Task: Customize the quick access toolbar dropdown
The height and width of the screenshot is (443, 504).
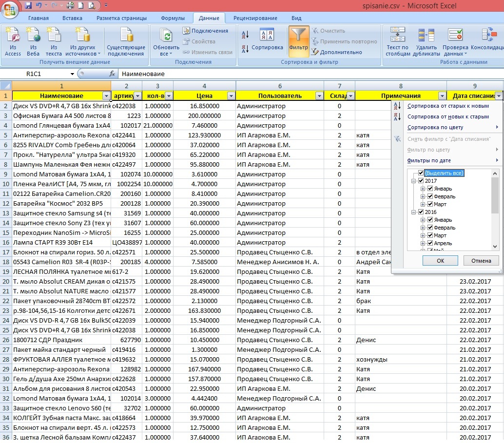Action: point(106,5)
